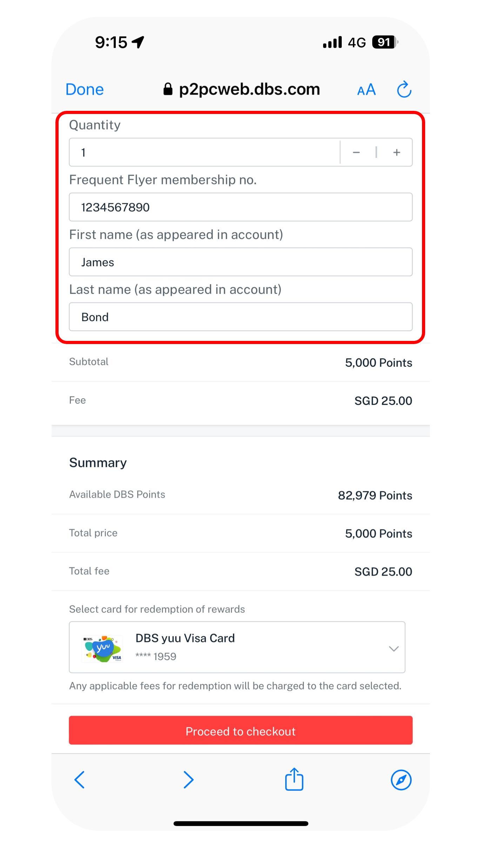Viewport: 482px width, 868px height.
Task: Edit the First name field James
Action: coord(241,262)
